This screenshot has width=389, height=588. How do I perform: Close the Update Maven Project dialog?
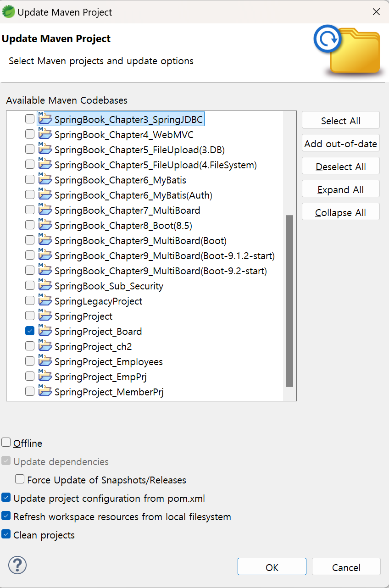tap(376, 12)
